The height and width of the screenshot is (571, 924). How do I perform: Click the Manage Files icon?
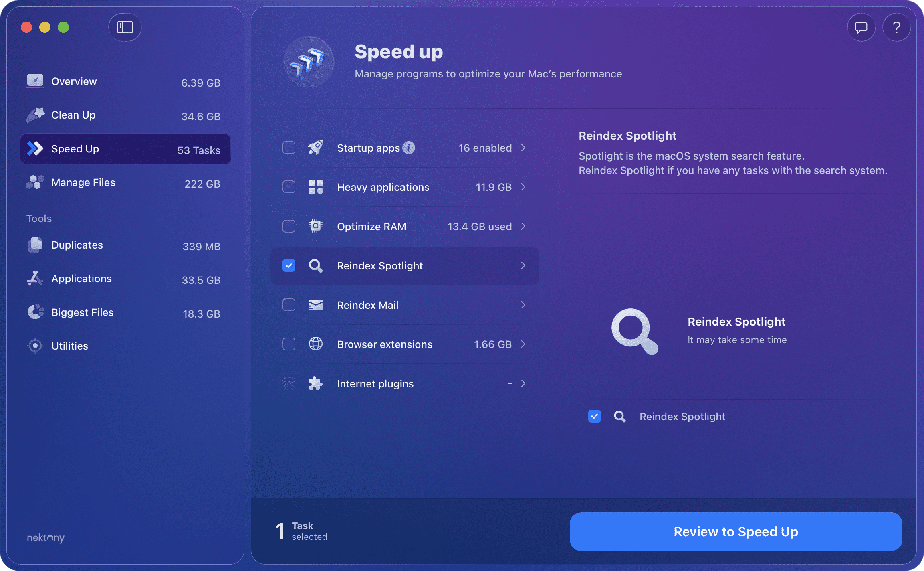tap(35, 182)
